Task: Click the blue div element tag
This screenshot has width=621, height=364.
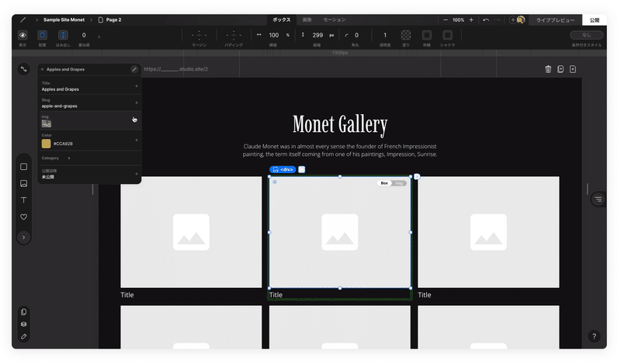Action: tap(283, 169)
